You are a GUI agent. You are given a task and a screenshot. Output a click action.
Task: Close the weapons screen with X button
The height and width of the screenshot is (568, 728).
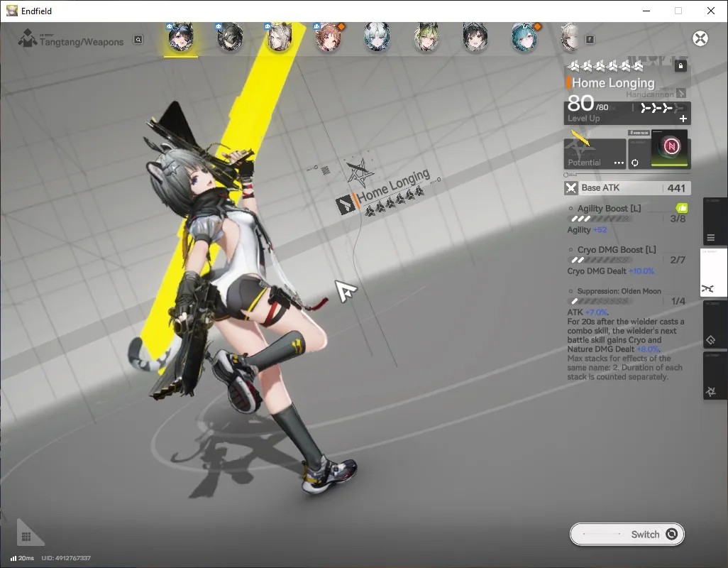(x=700, y=38)
